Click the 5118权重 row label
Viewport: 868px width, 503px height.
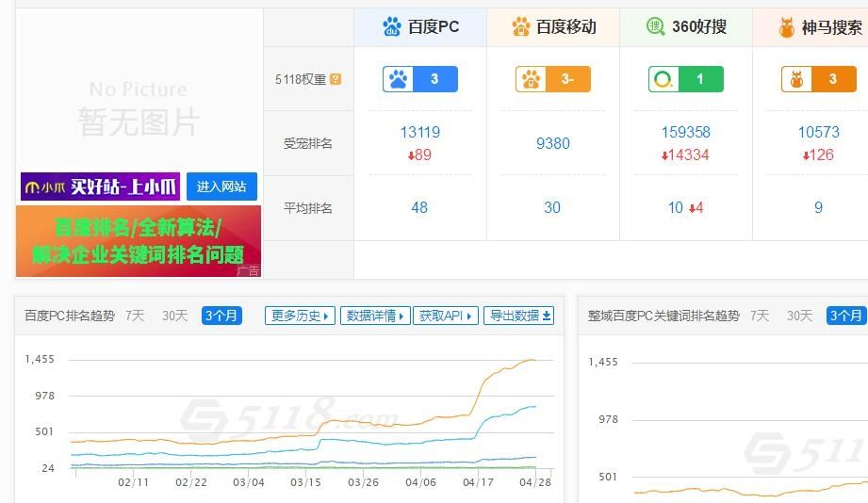[301, 79]
